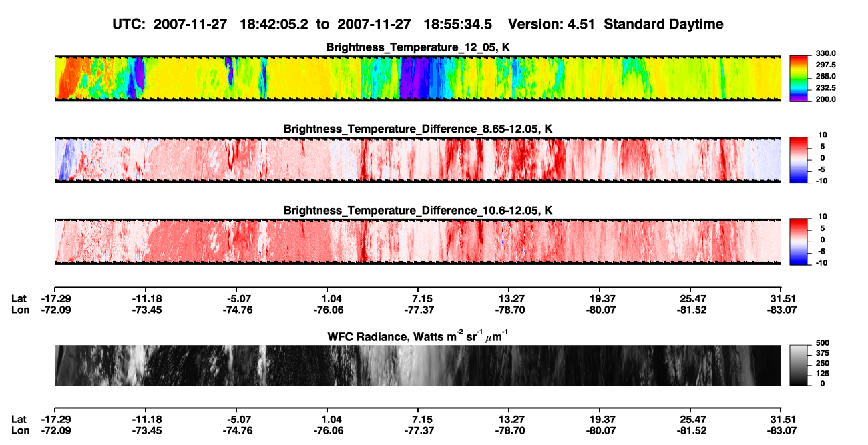Select the 'Brightness_Temperature_Difference_10.6-12.05, K' title
868x445 pixels.
[x=417, y=210]
